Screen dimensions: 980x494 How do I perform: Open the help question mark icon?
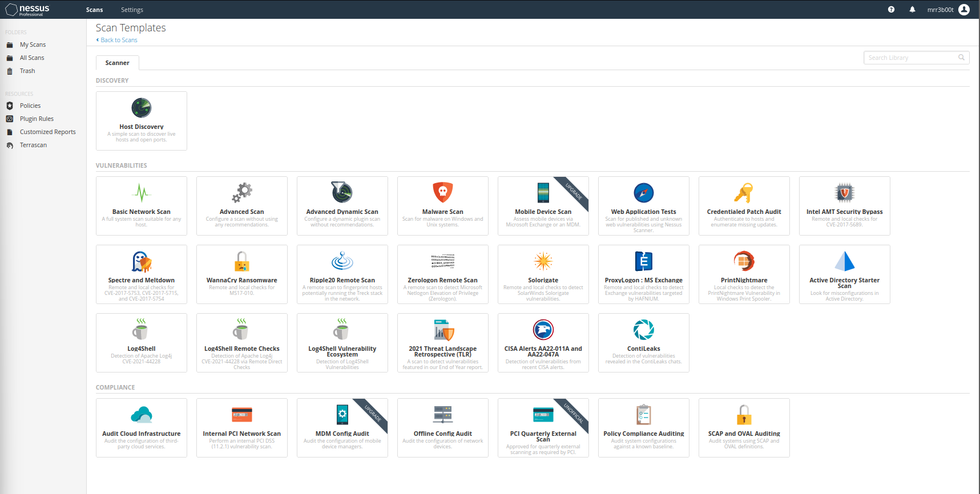point(891,10)
